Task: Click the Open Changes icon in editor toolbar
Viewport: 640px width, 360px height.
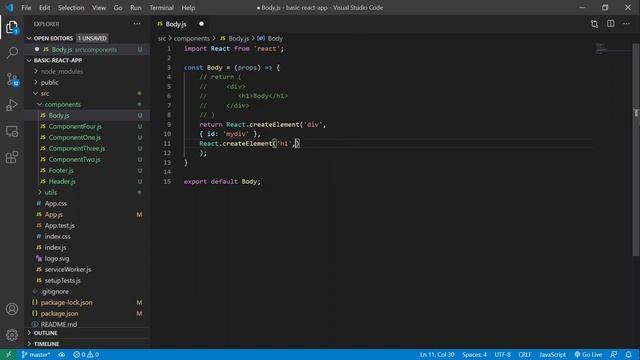Action: pyautogui.click(x=594, y=24)
